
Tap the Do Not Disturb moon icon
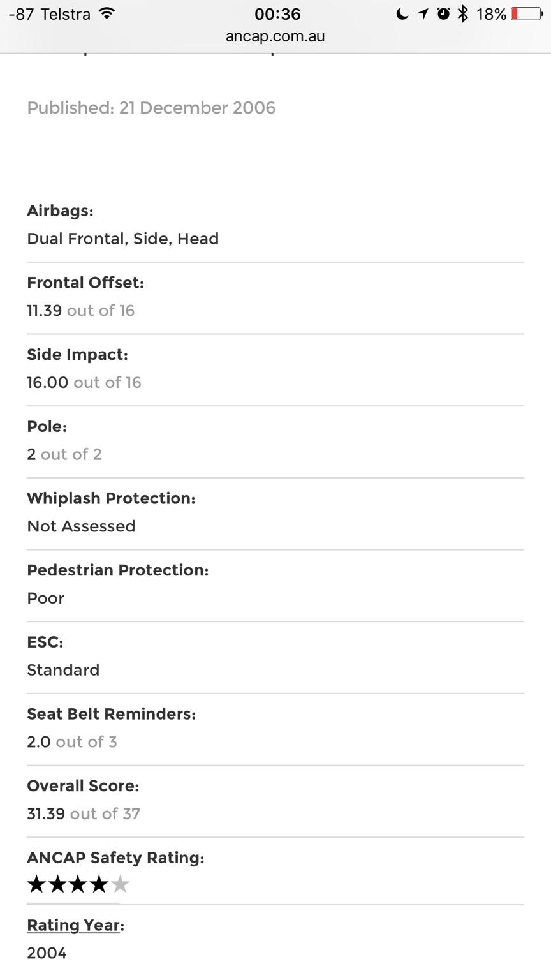[402, 14]
